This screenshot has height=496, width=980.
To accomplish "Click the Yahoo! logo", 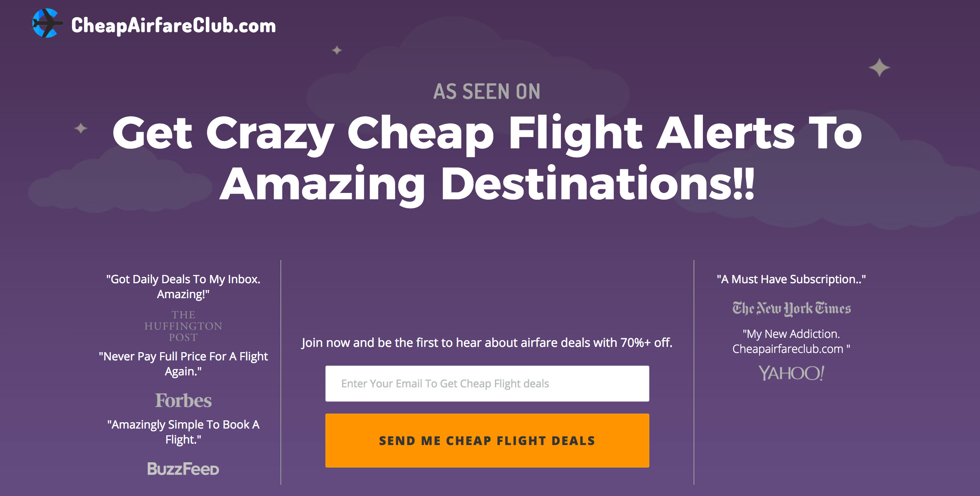I will 791,373.
